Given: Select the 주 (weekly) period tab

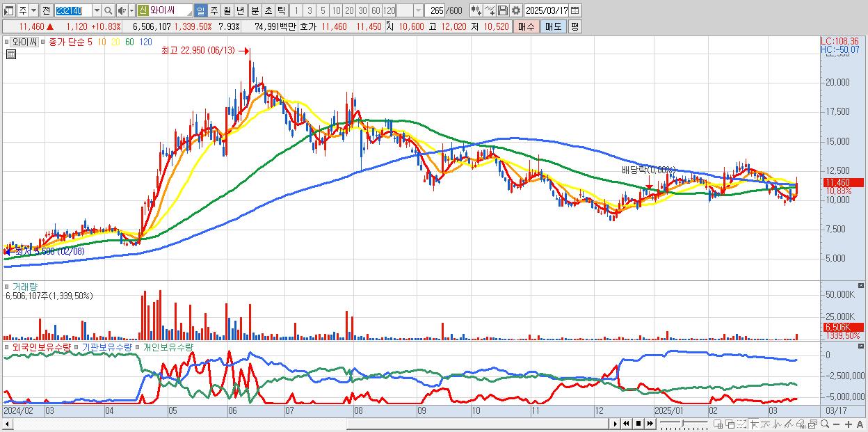Looking at the screenshot, I should [214, 10].
